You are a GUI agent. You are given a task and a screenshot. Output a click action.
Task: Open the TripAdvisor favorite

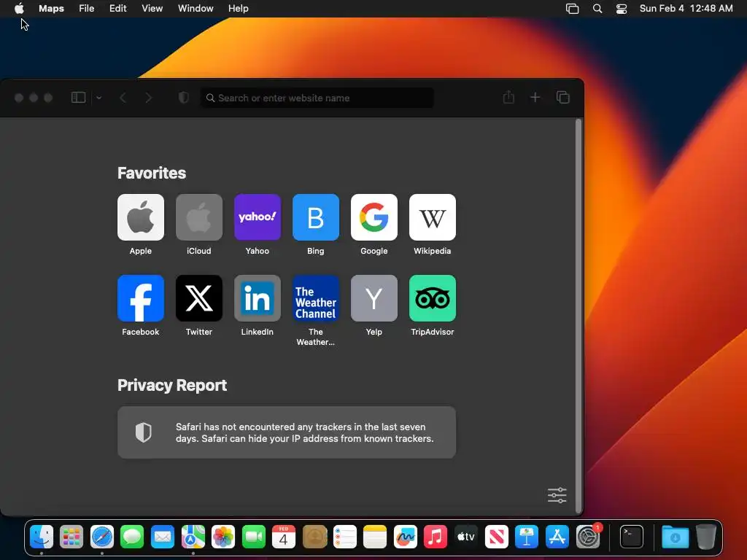point(433,298)
